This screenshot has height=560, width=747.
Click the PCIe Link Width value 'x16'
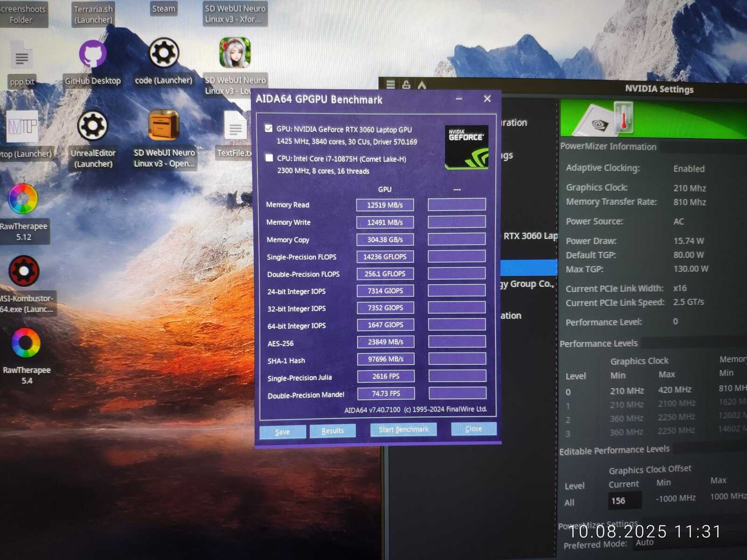(x=680, y=288)
